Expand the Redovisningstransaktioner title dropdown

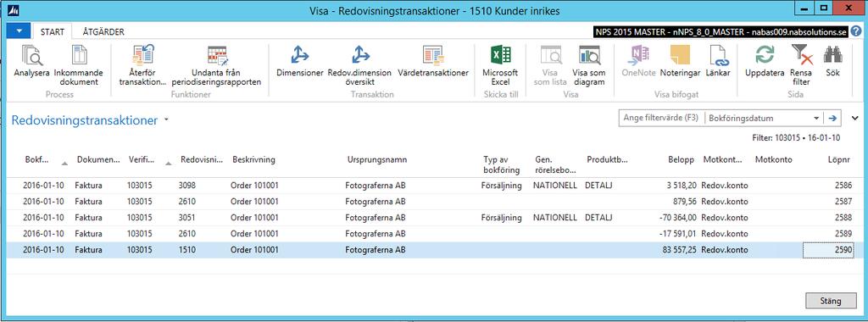coord(166,120)
